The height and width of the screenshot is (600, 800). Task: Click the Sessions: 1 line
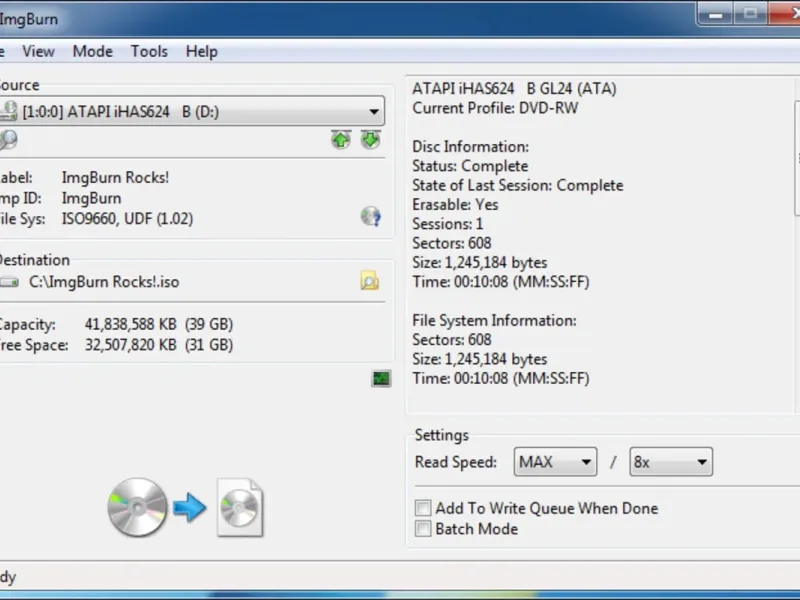point(447,224)
